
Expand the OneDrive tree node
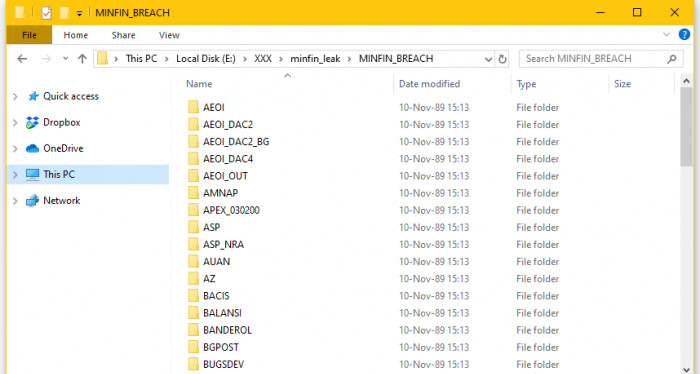15,149
